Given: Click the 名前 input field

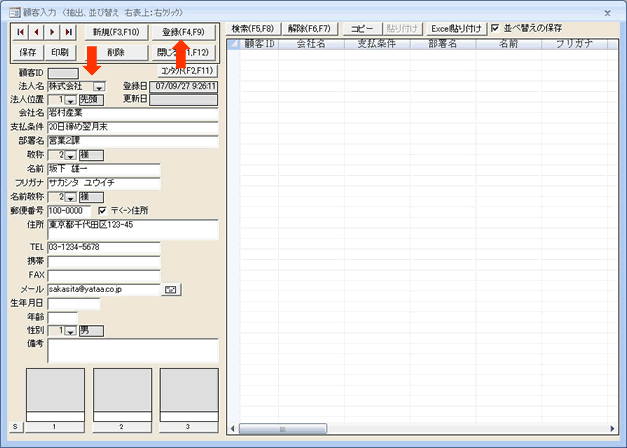Looking at the screenshot, I should 104,170.
